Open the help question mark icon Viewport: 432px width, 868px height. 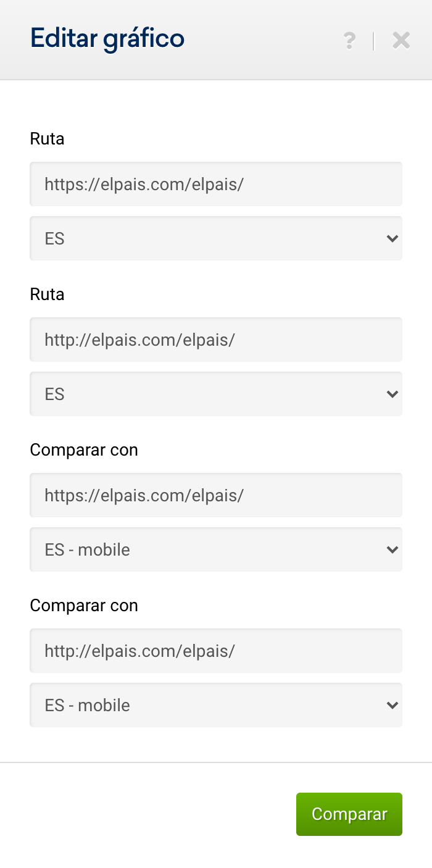click(349, 41)
